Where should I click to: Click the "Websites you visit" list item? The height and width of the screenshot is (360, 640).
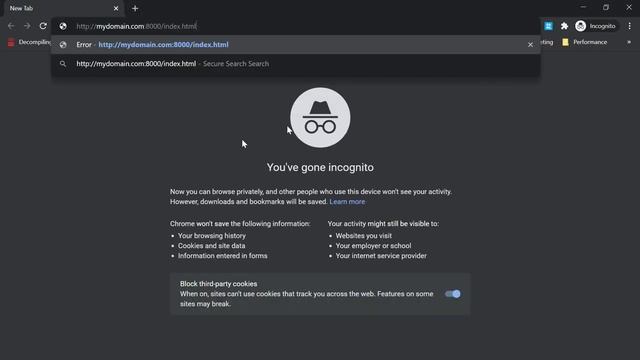coord(364,236)
